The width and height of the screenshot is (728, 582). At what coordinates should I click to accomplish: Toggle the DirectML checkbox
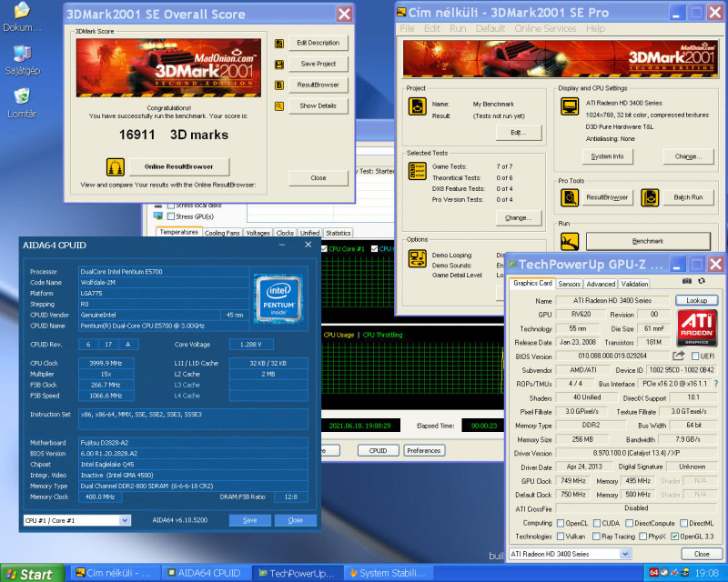684,523
